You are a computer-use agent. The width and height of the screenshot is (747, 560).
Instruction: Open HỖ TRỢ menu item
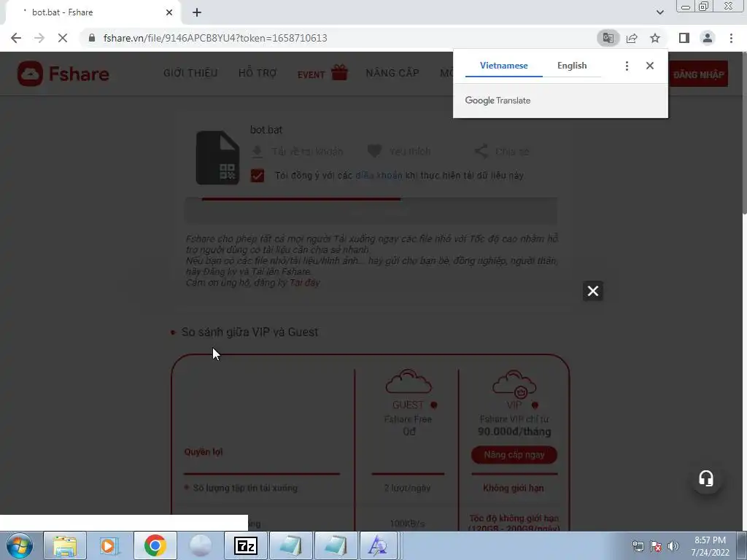point(258,74)
